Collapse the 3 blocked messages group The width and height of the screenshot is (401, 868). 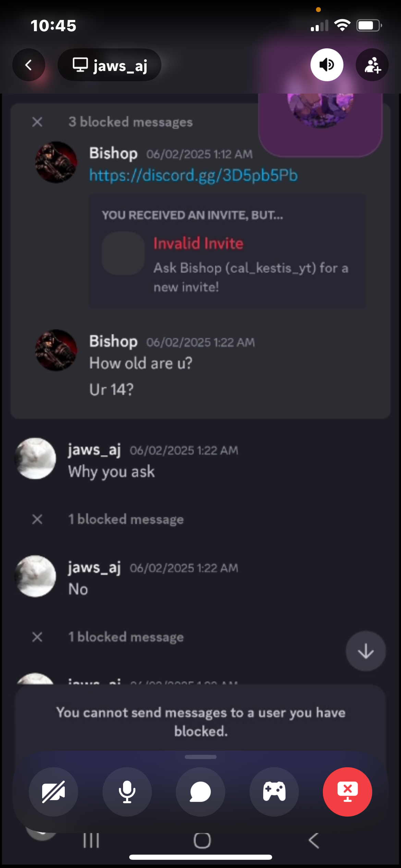(x=37, y=122)
